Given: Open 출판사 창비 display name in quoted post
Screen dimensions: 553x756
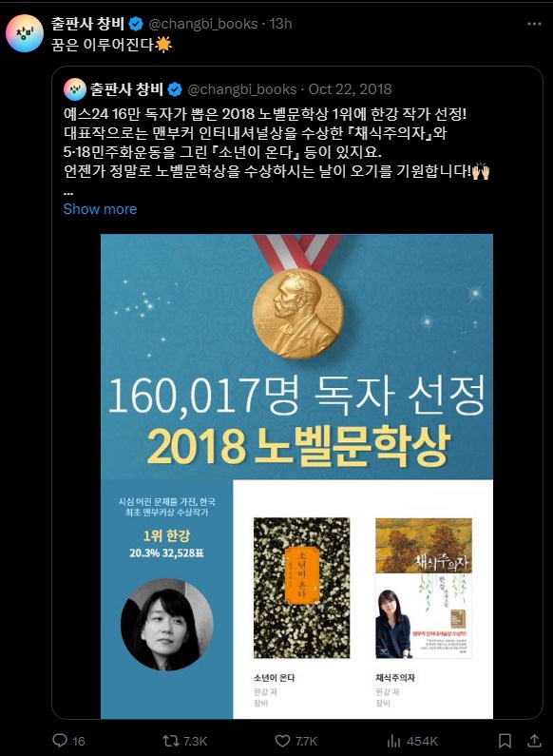Looking at the screenshot, I should point(126,89).
